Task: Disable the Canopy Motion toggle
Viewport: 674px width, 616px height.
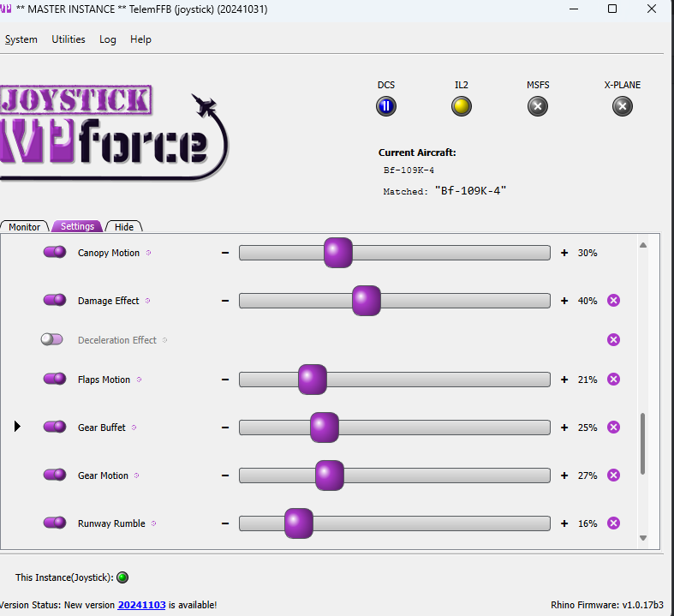Action: point(55,252)
